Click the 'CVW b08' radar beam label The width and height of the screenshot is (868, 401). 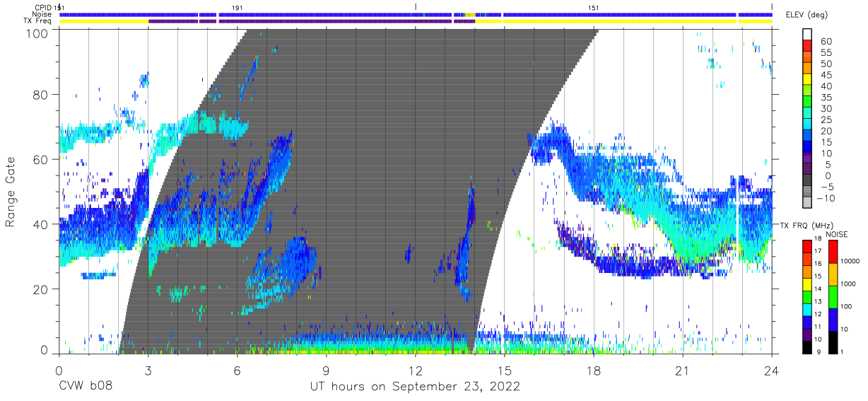coord(85,387)
